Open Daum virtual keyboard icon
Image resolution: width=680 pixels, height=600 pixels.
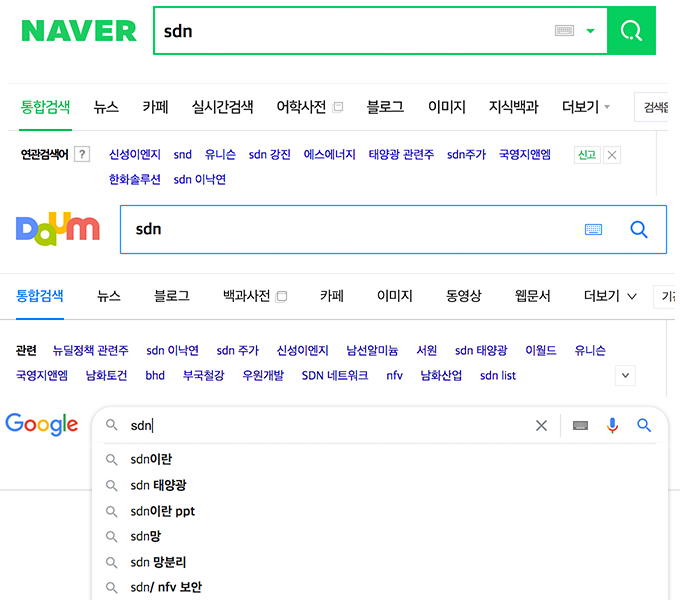(x=593, y=229)
